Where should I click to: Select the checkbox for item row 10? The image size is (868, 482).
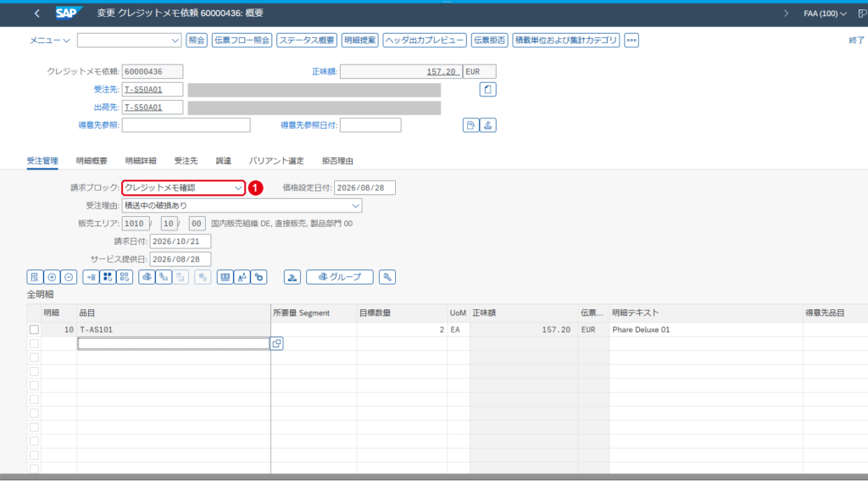tap(34, 330)
